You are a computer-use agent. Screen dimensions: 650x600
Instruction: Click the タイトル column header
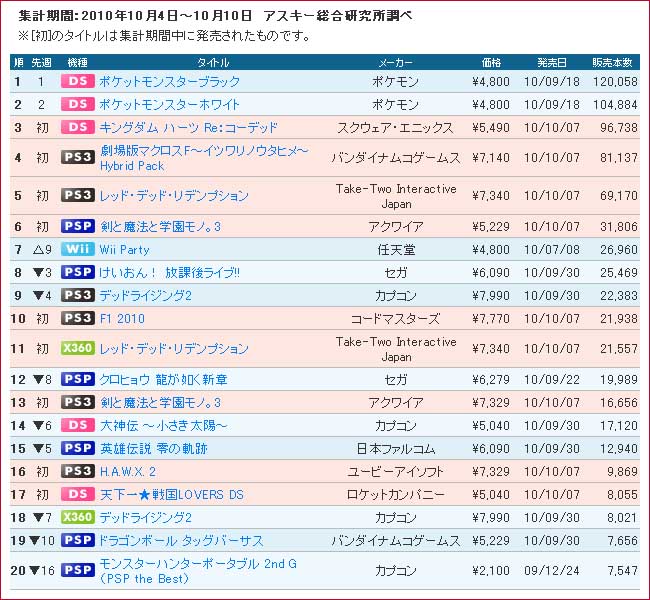(x=213, y=63)
